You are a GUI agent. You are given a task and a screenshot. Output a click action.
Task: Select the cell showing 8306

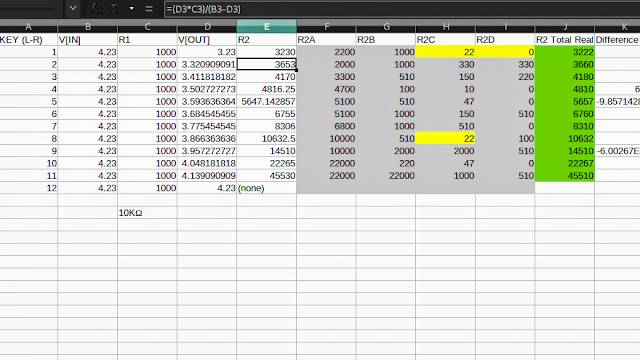(x=267, y=126)
